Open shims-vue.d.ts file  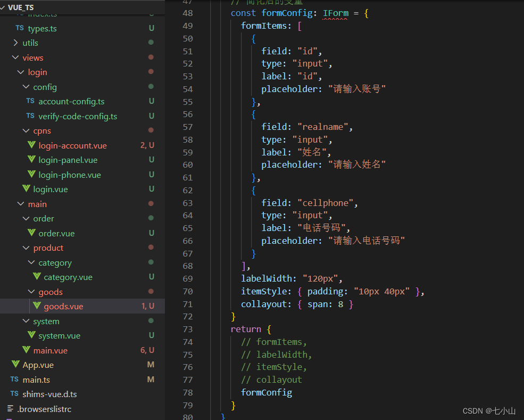[x=49, y=394]
